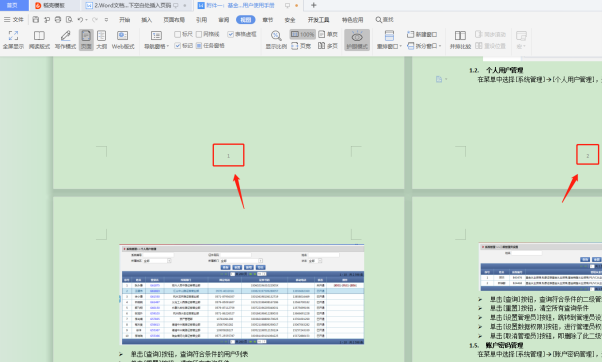Screen dimensions: 602x362
Task: Switch to full screen display (全屏显示)
Action: click(x=13, y=40)
